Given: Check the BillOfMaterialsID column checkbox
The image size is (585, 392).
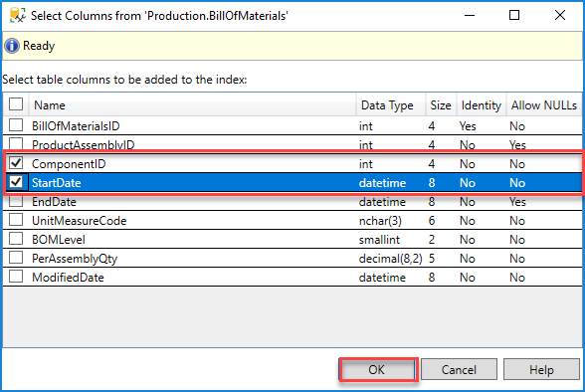Looking at the screenshot, I should click(16, 125).
